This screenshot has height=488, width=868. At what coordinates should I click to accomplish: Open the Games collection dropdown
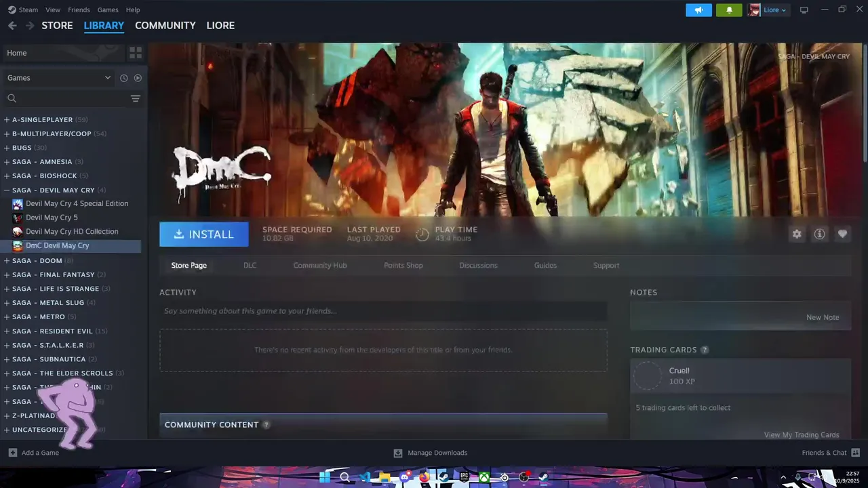[59, 78]
